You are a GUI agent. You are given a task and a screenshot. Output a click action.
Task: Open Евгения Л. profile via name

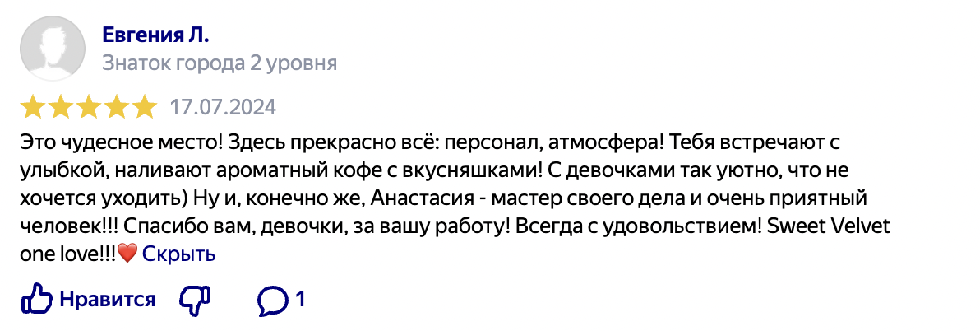click(155, 35)
